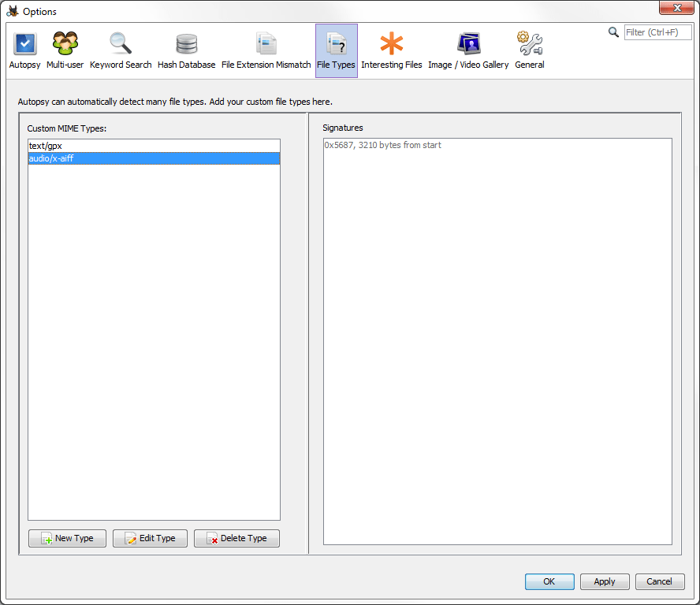Open the General options category
Image resolution: width=700 pixels, height=605 pixels.
tap(530, 50)
